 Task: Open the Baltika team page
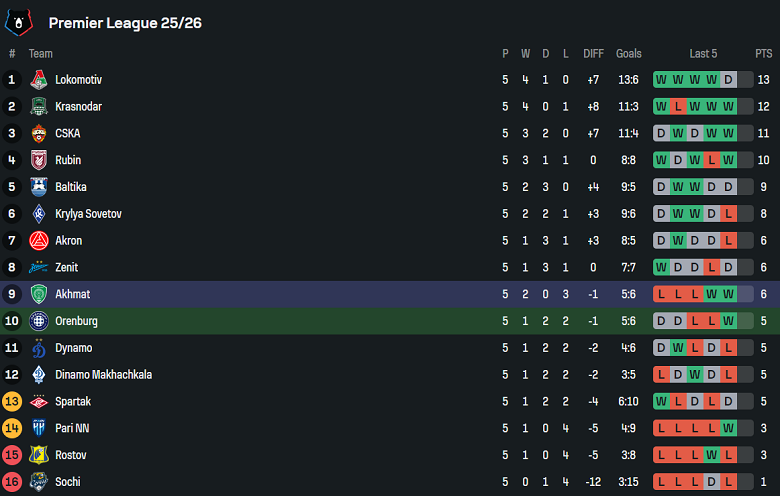(71, 187)
